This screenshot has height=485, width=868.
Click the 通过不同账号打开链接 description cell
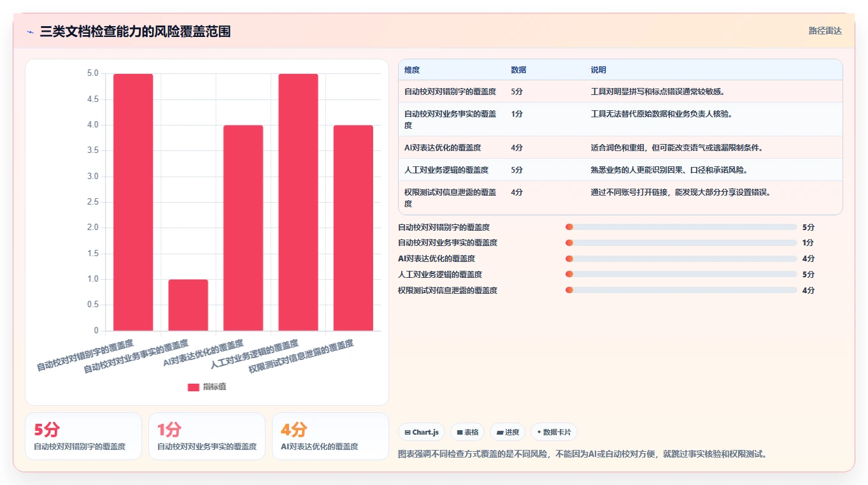tap(681, 192)
